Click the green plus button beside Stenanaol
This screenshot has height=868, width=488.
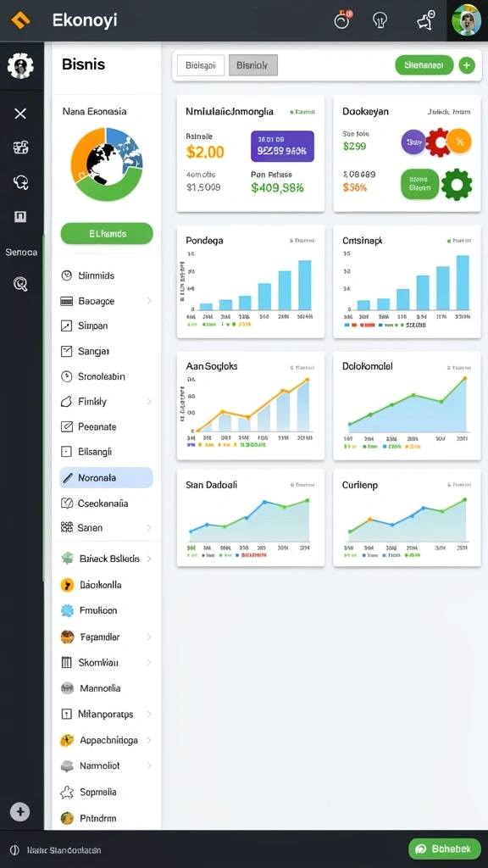pyautogui.click(x=467, y=65)
